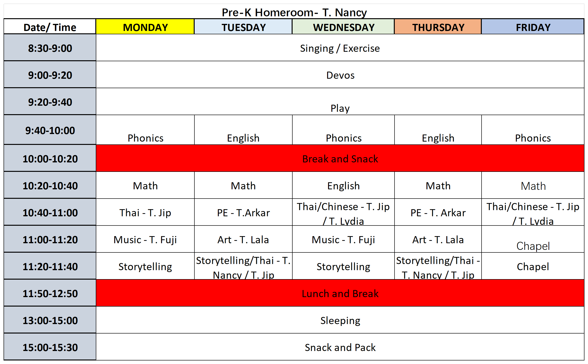Click the FRIDAY column header
This screenshot has width=588, height=364.
[x=533, y=27]
